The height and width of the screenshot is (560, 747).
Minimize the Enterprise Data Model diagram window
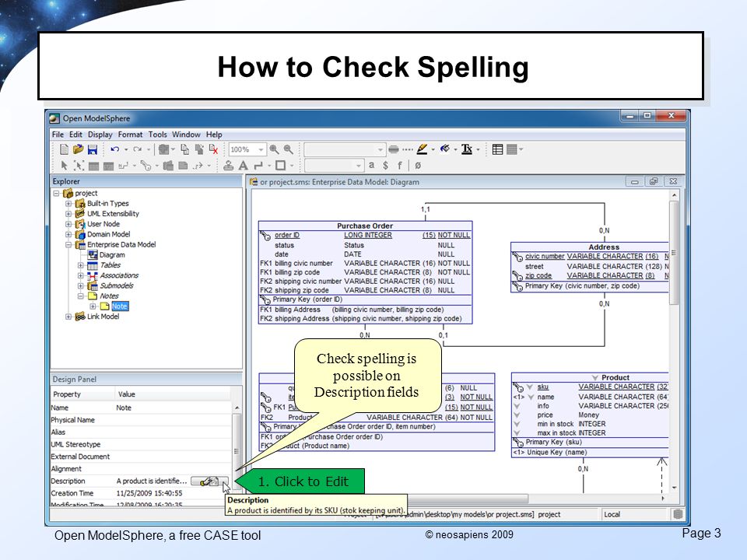(634, 181)
